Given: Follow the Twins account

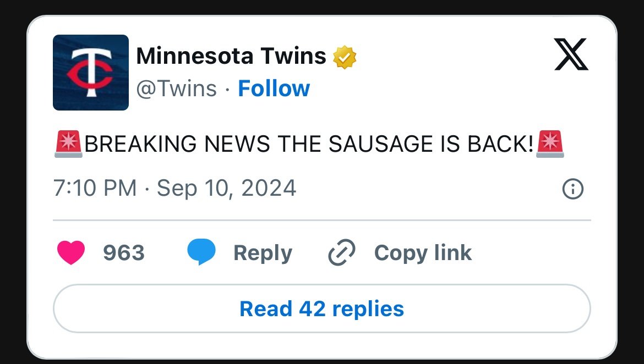Looking at the screenshot, I should (274, 89).
